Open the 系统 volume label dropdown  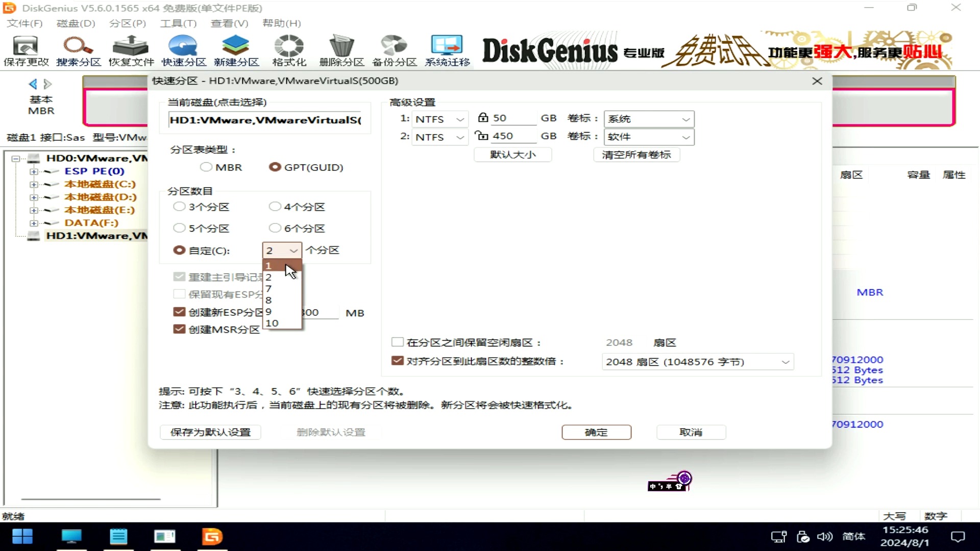pos(649,119)
